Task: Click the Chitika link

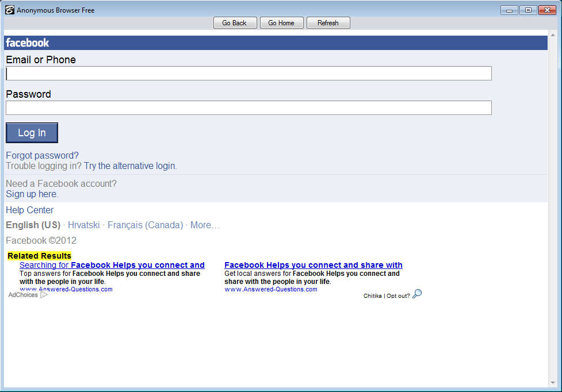Action: coord(372,295)
